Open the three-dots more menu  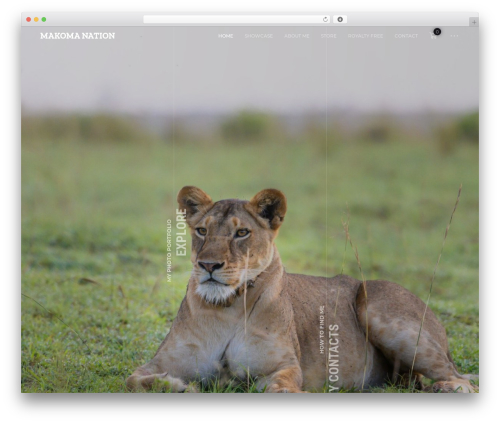click(x=454, y=36)
